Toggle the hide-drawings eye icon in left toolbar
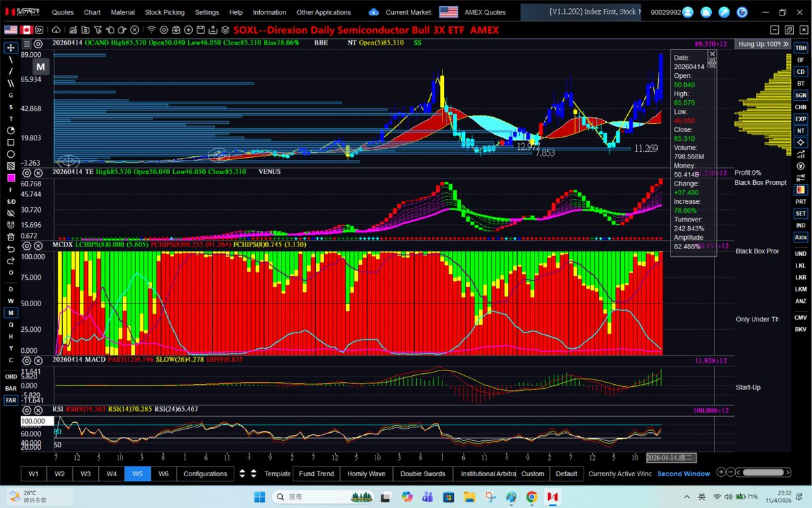The width and height of the screenshot is (812, 508). pyautogui.click(x=11, y=213)
